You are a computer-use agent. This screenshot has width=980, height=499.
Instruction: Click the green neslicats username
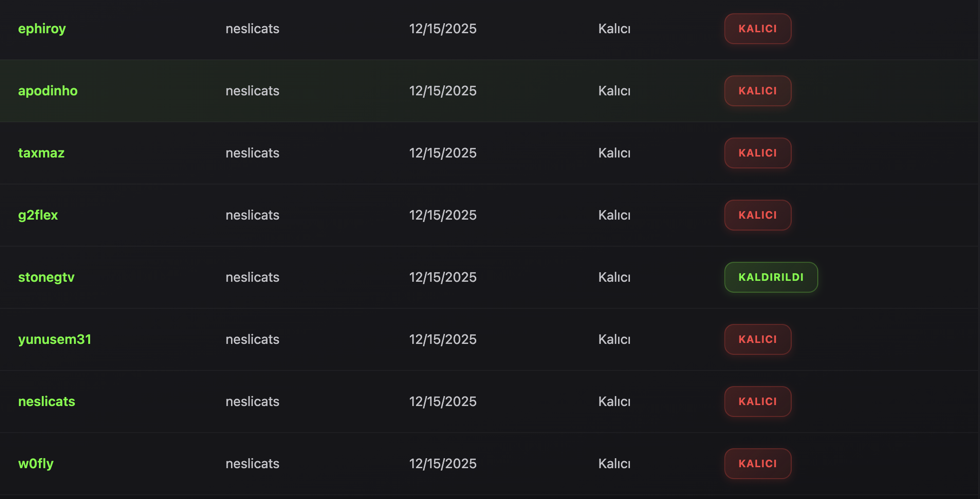(46, 401)
